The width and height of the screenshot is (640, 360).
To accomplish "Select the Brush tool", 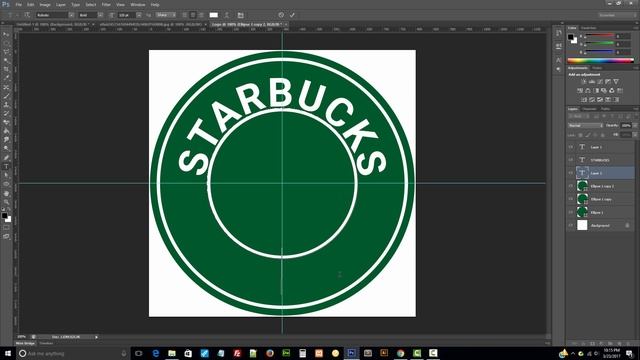I will 6,96.
